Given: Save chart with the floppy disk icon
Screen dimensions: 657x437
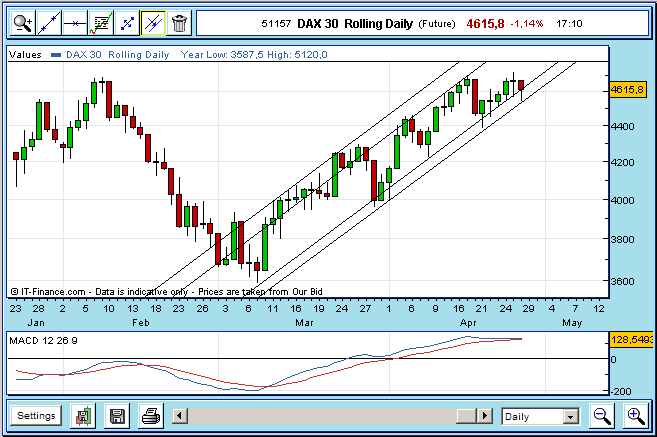Looking at the screenshot, I should [118, 415].
